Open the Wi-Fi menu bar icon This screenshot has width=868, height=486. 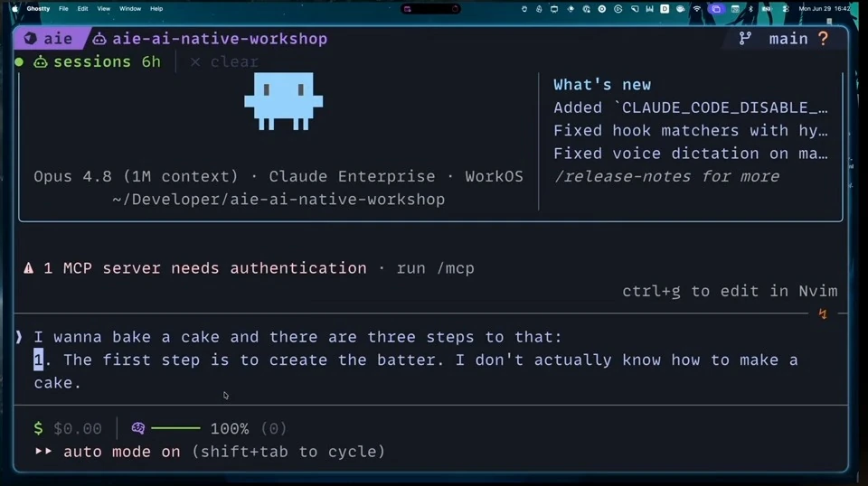[x=697, y=9]
